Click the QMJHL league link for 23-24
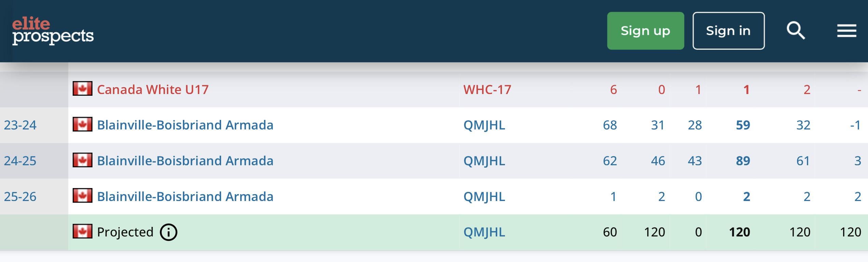868x262 pixels. (x=484, y=125)
